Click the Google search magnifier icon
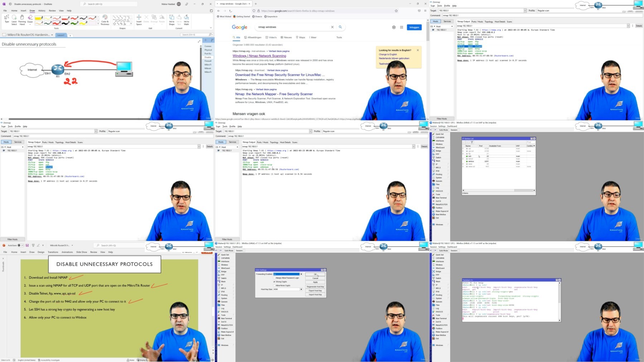 [340, 27]
